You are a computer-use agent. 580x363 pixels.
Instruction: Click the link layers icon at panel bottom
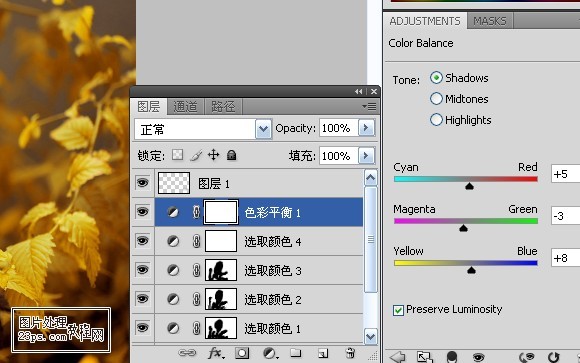(187, 353)
